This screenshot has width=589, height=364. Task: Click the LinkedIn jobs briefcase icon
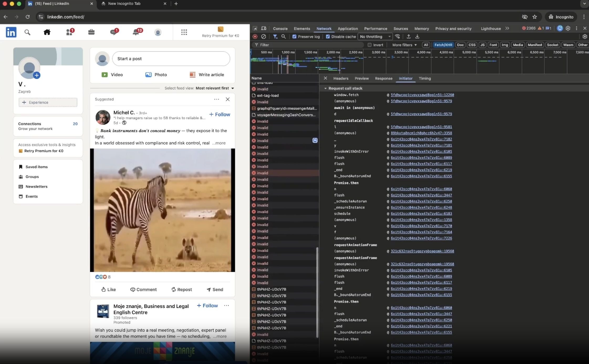tap(91, 32)
